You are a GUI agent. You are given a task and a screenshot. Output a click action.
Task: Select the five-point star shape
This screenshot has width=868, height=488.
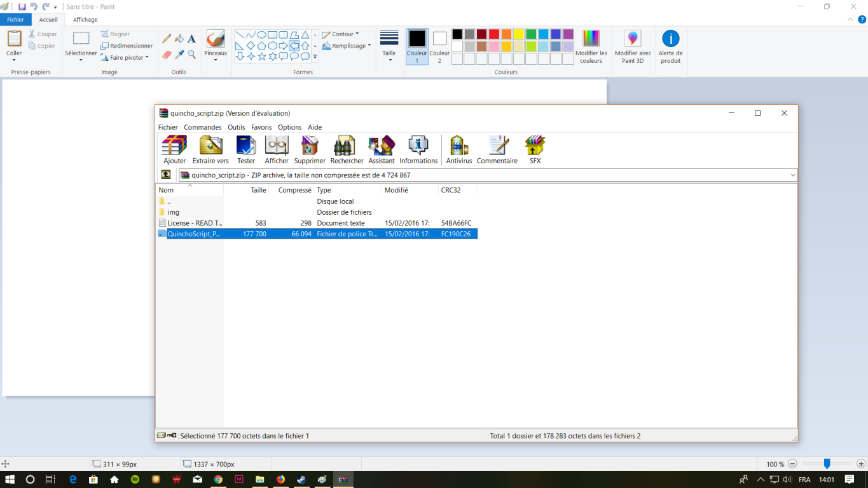pyautogui.click(x=262, y=57)
